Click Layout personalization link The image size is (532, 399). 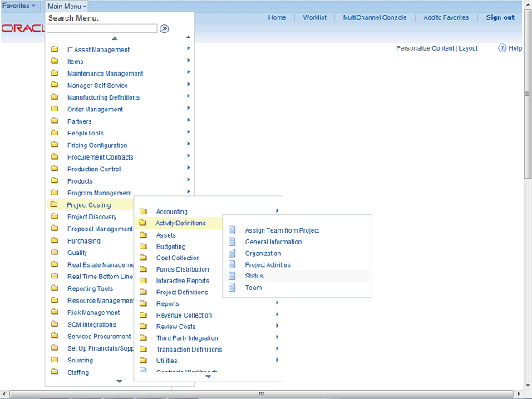pos(468,48)
